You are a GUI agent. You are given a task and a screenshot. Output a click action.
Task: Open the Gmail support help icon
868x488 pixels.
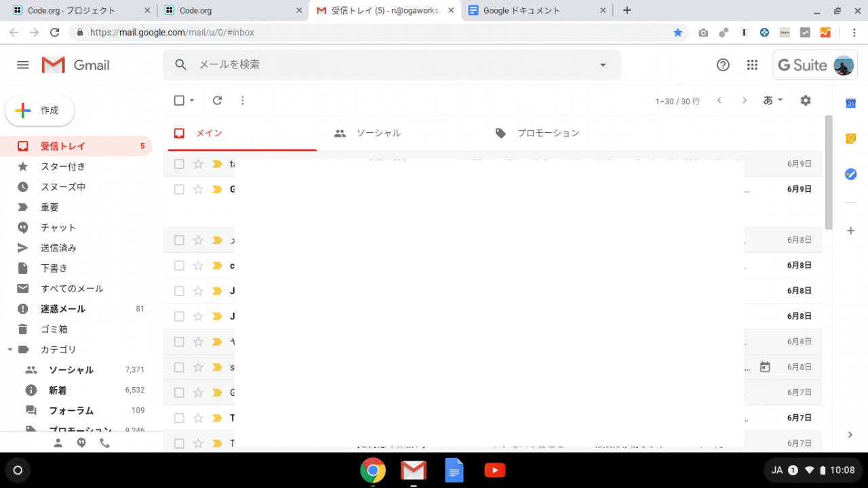tap(723, 65)
